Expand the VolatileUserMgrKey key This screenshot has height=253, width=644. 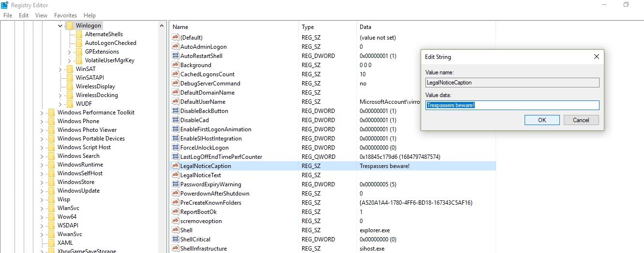tap(70, 60)
